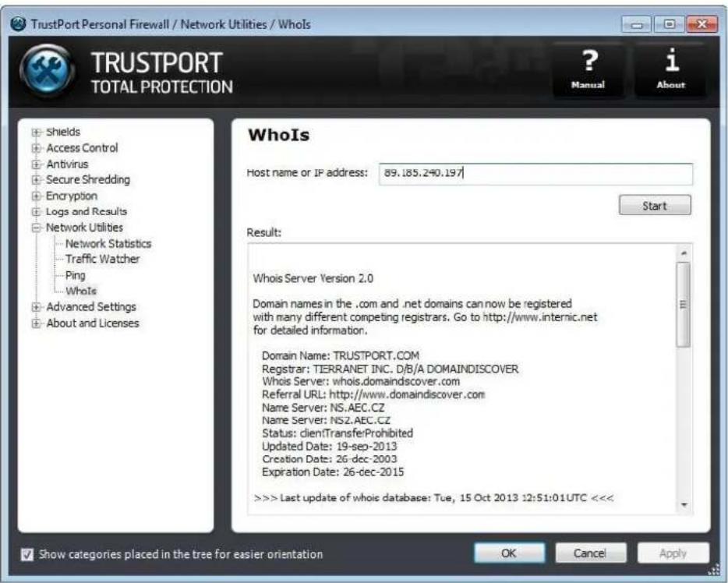Open the Ping utility

pyautogui.click(x=75, y=275)
